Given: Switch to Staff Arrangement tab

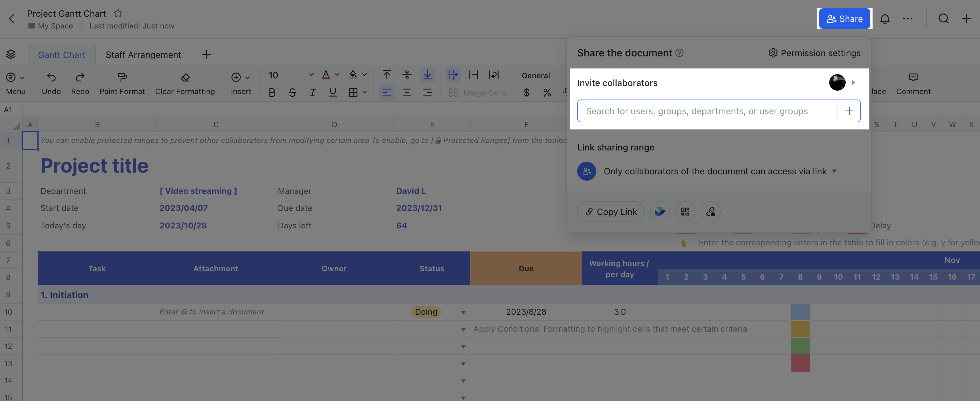Looking at the screenshot, I should point(143,55).
